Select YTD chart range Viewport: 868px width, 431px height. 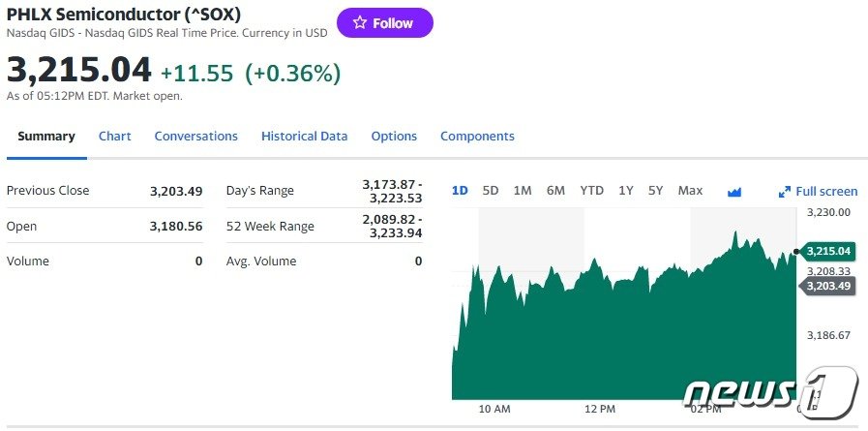(591, 191)
